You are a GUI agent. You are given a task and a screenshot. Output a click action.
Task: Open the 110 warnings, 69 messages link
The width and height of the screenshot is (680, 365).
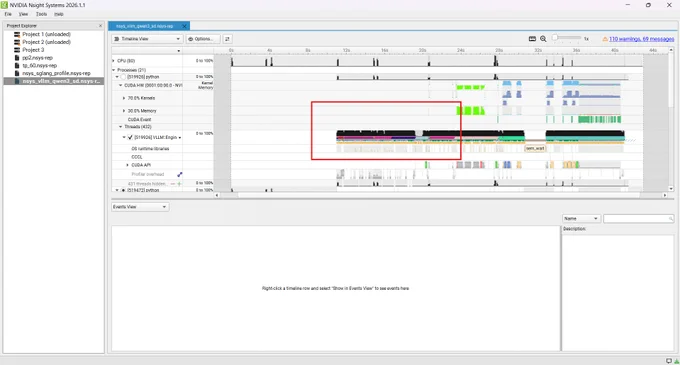641,39
